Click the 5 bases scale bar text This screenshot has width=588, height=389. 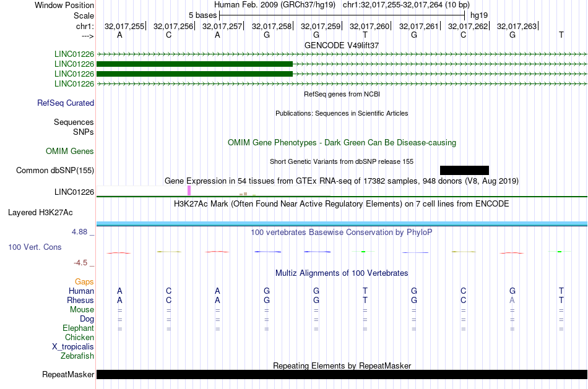point(202,15)
